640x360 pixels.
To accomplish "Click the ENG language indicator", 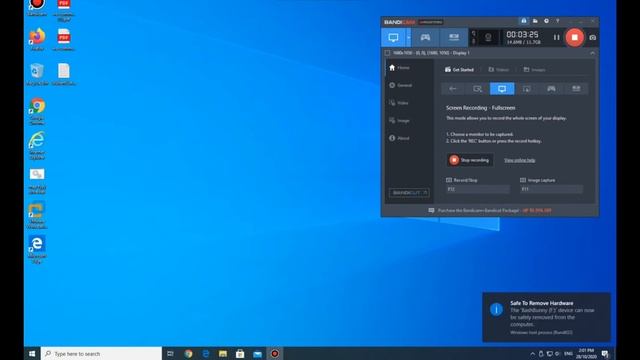I will [568, 354].
